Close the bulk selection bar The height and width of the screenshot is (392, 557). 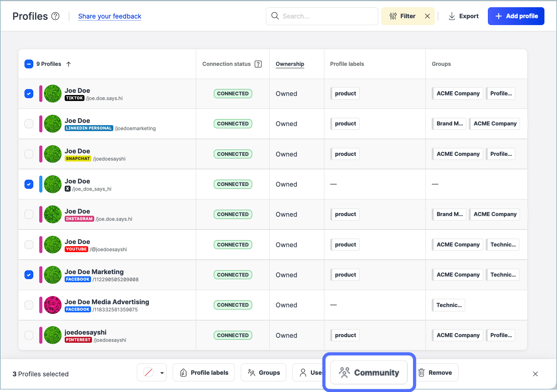(535, 373)
